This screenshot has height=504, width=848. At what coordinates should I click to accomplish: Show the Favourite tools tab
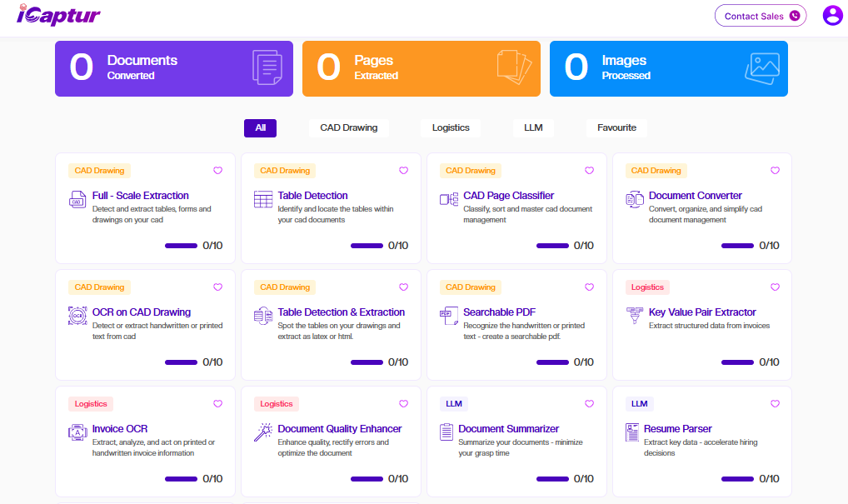click(x=616, y=128)
